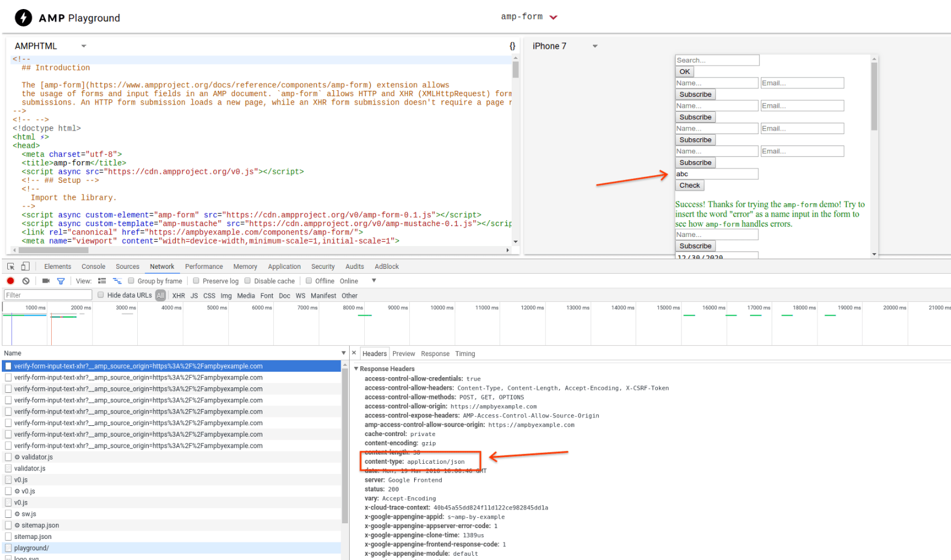This screenshot has height=560, width=951.
Task: Click the 8000 ms timeline marker
Action: click(353, 307)
